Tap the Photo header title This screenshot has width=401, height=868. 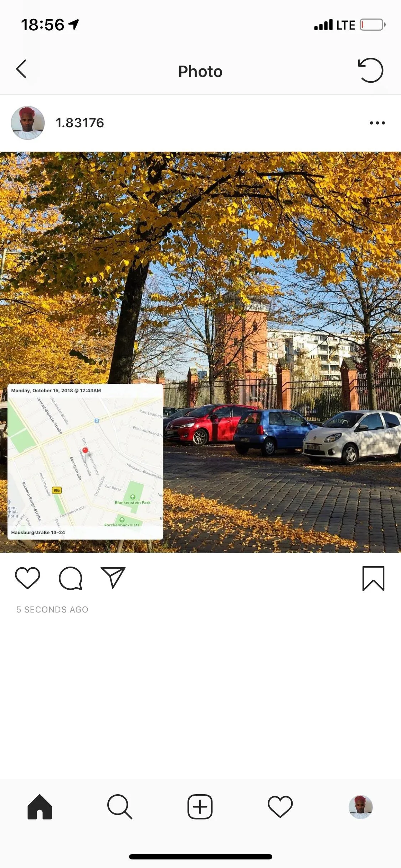(x=200, y=71)
